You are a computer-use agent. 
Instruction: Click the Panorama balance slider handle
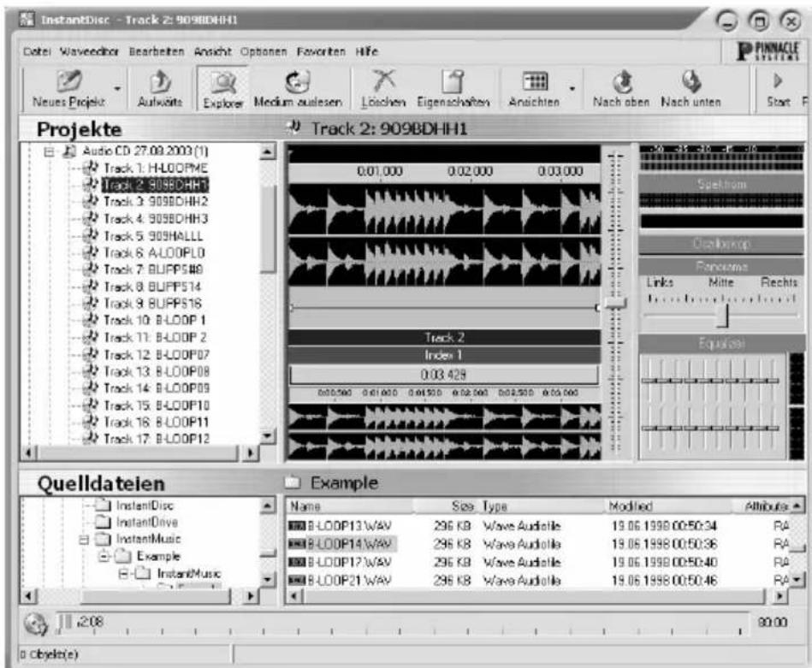[723, 316]
